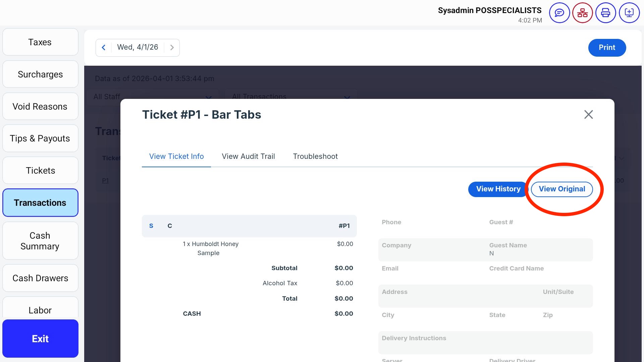Screen dimensions: 644x362
Task: Select the View Ticket Info tab
Action: [176, 157]
